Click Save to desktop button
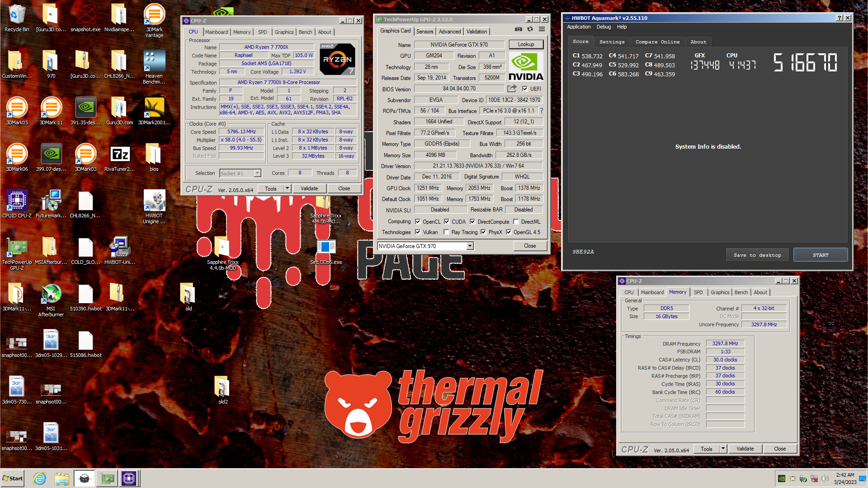 (757, 255)
